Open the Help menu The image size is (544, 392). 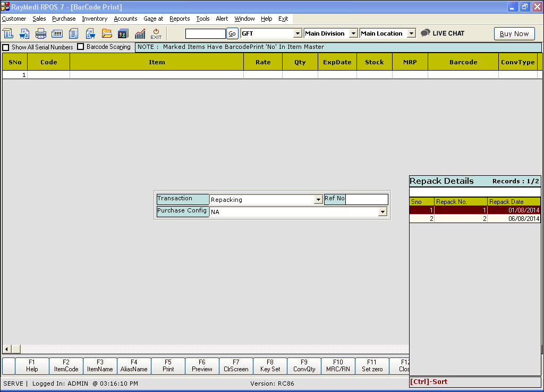click(267, 19)
